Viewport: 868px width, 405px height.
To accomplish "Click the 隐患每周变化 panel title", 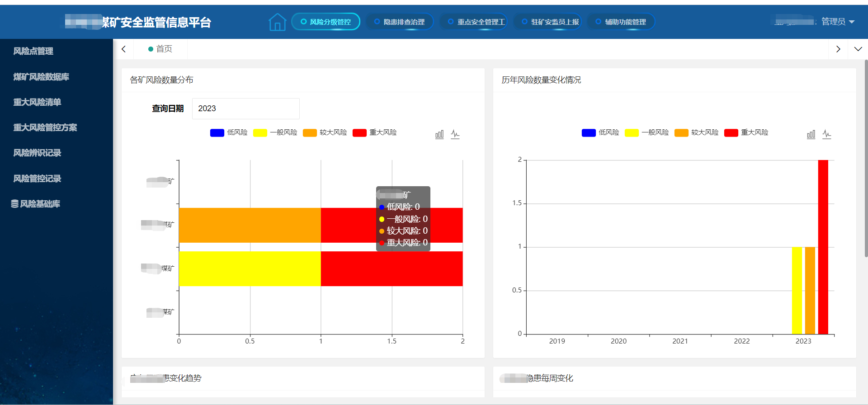I will (x=550, y=378).
